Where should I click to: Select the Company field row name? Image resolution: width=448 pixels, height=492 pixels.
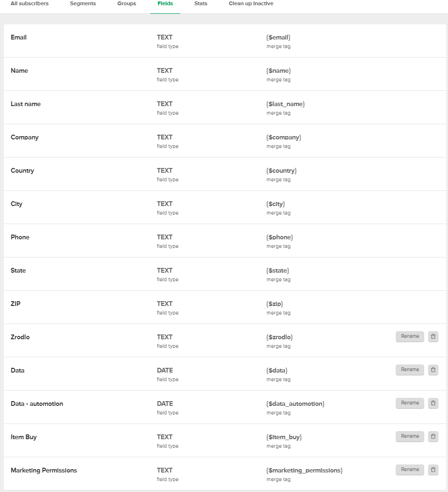tap(24, 138)
